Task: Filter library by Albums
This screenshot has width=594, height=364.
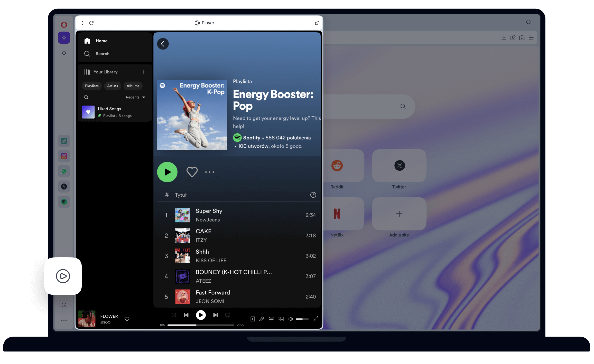Action: tap(133, 86)
